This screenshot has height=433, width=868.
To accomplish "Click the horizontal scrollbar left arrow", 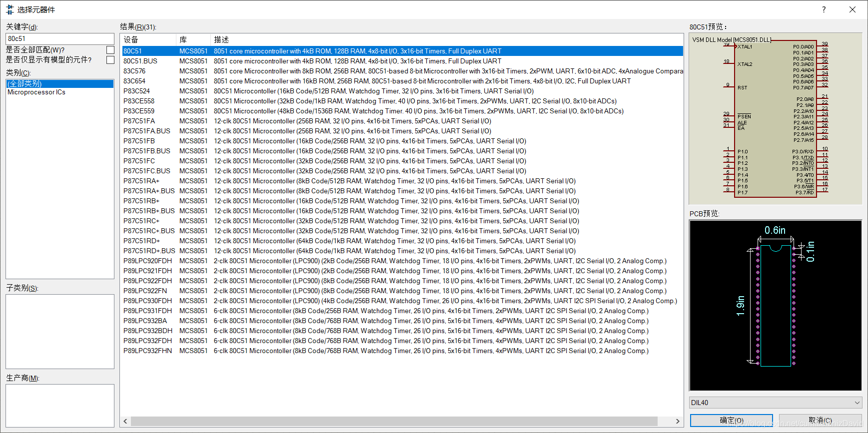I will click(x=125, y=421).
